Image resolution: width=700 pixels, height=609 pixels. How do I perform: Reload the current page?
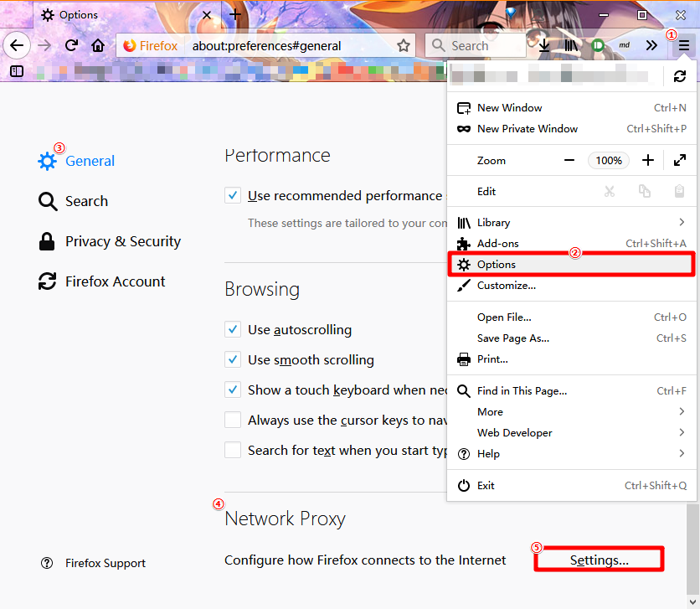[71, 45]
